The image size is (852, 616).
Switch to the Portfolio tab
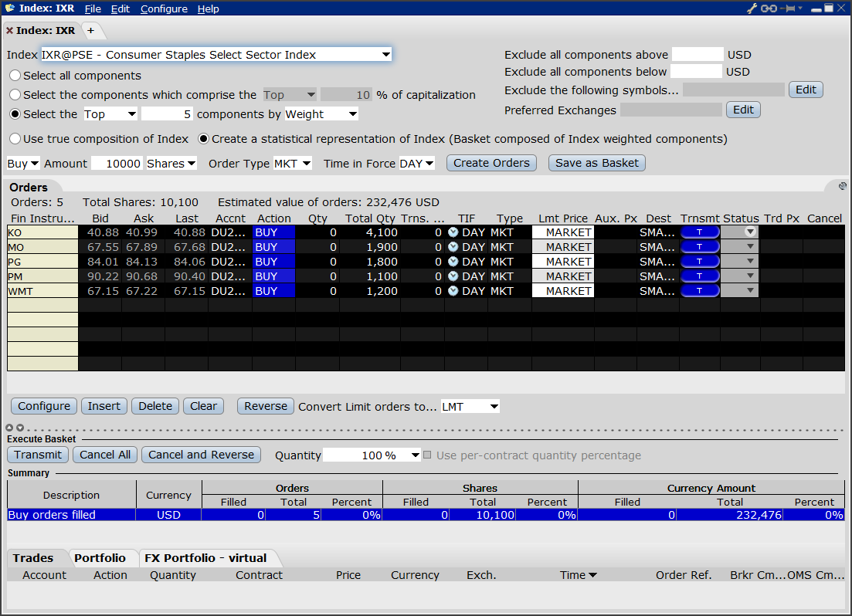[x=100, y=558]
